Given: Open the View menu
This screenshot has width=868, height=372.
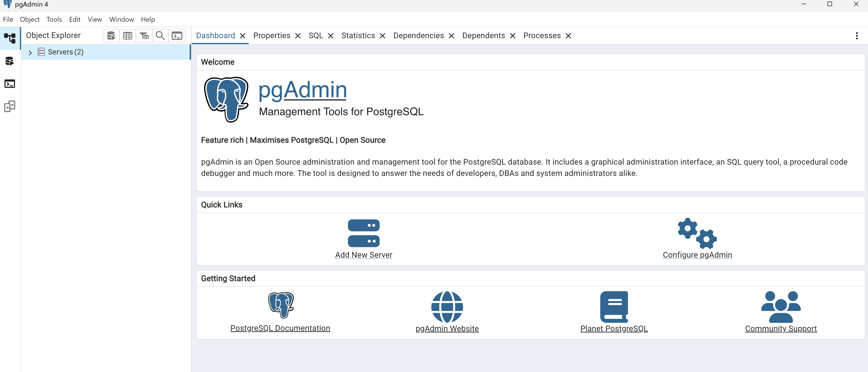Looking at the screenshot, I should [x=95, y=19].
